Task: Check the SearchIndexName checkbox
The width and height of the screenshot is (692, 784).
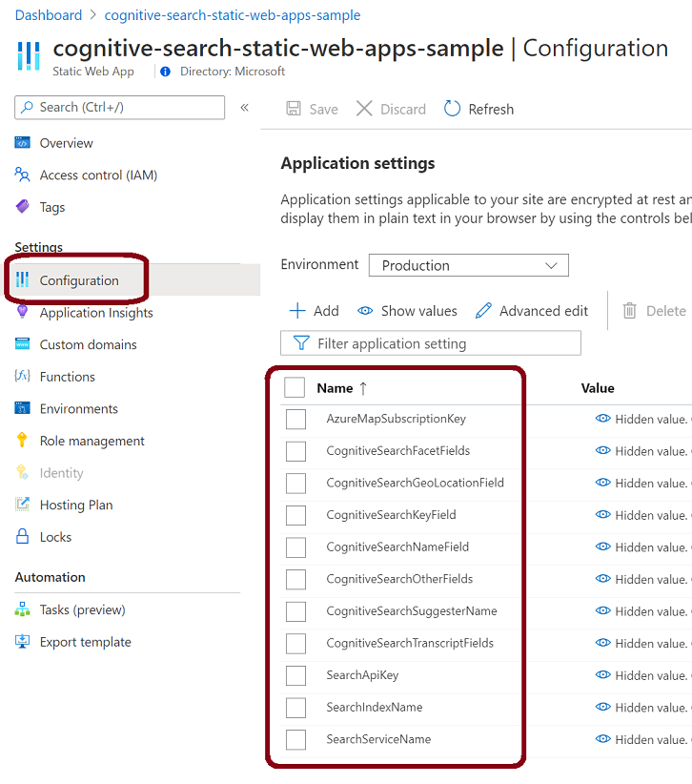Action: pyautogui.click(x=295, y=708)
